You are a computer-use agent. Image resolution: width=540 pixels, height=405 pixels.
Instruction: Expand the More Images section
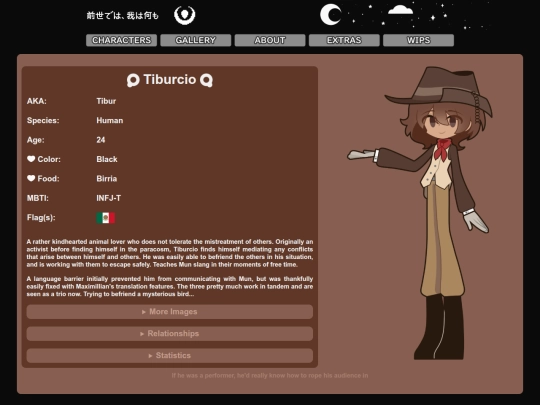pos(170,312)
